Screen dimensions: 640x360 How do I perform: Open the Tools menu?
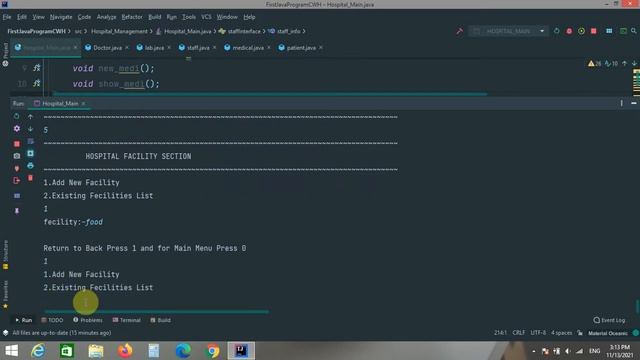pos(189,17)
